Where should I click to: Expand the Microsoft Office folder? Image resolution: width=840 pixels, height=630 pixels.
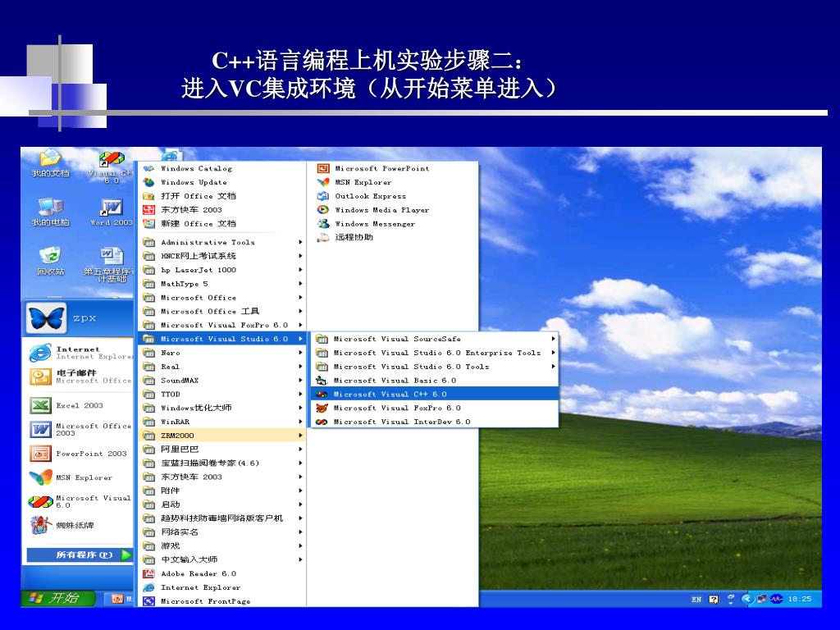click(222, 298)
